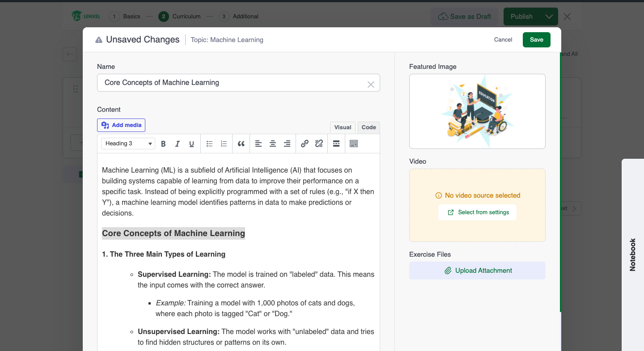Click the "Unsaved Changes" title
Viewport: 644px width, 351px height.
point(143,40)
